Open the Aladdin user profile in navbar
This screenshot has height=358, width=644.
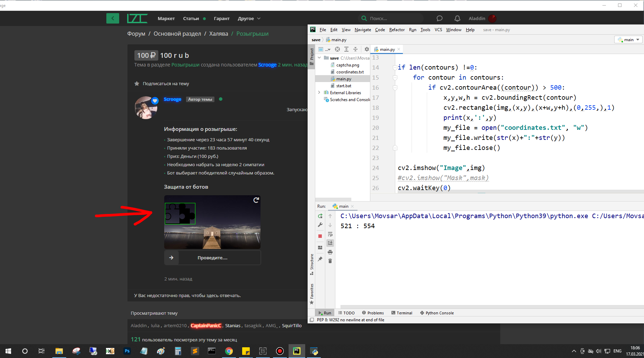point(482,18)
